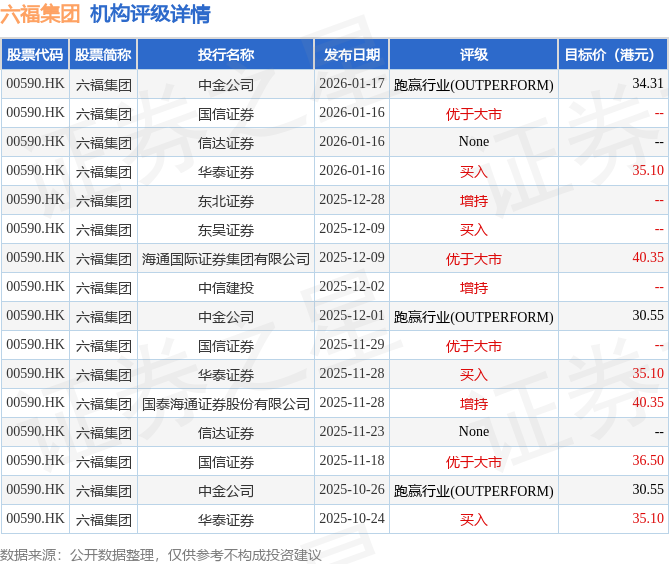Select target price 34.31

tap(648, 84)
